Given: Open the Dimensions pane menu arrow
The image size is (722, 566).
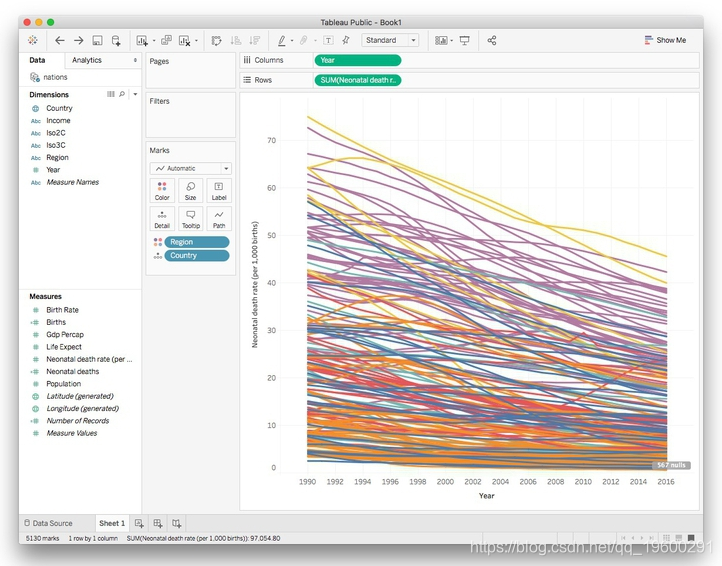Looking at the screenshot, I should tap(135, 94).
